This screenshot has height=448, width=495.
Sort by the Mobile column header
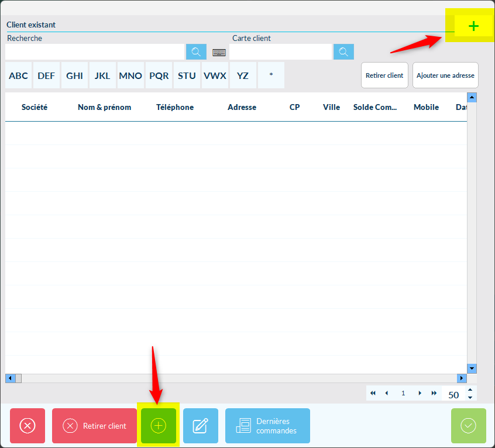pyautogui.click(x=426, y=107)
